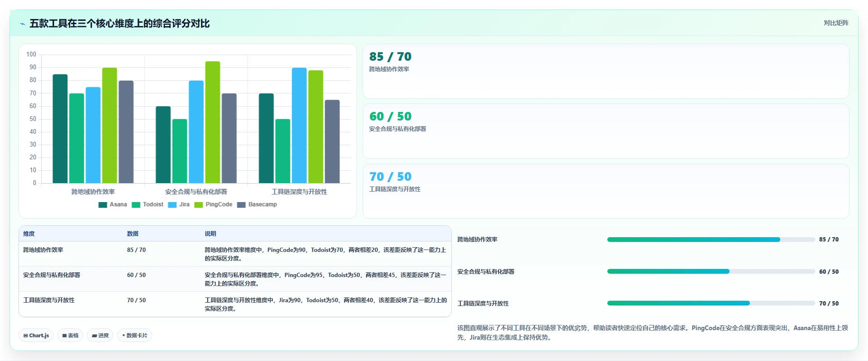
Task: Click the PingCode bar in the 工具链深度与开放性 group
Action: coord(316,127)
